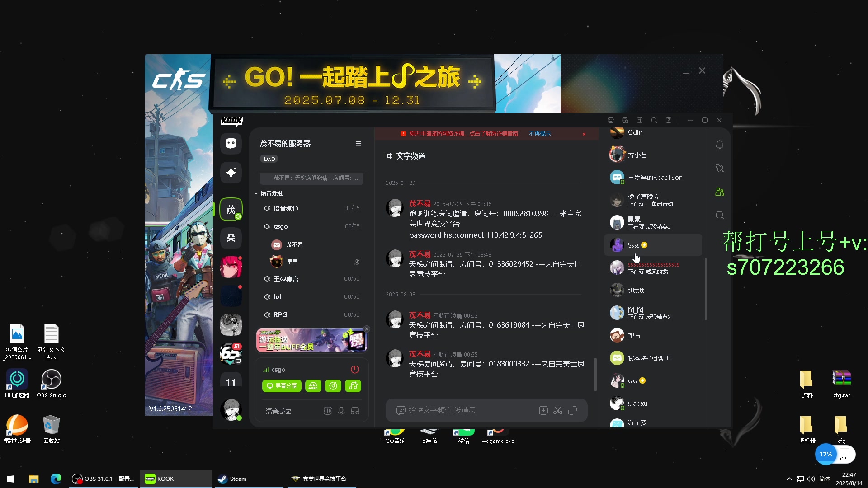Screen dimensions: 868x488
Task: Open search magnifier in KOOK title bar
Action: pyautogui.click(x=654, y=120)
